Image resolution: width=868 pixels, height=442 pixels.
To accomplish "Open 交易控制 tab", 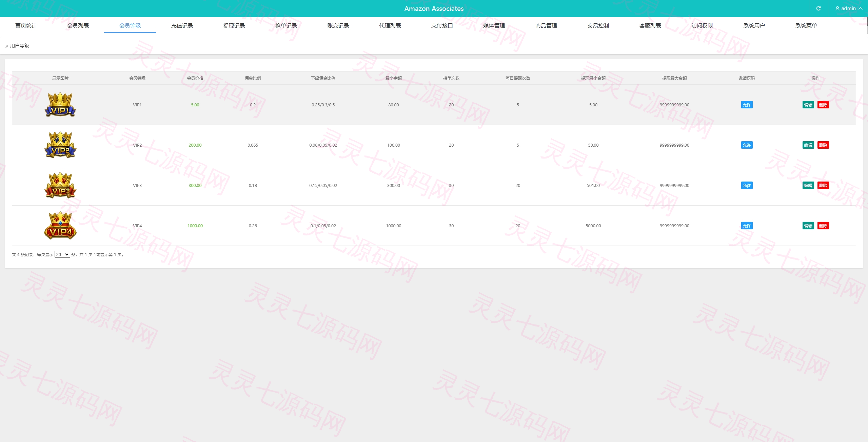I will pos(598,25).
